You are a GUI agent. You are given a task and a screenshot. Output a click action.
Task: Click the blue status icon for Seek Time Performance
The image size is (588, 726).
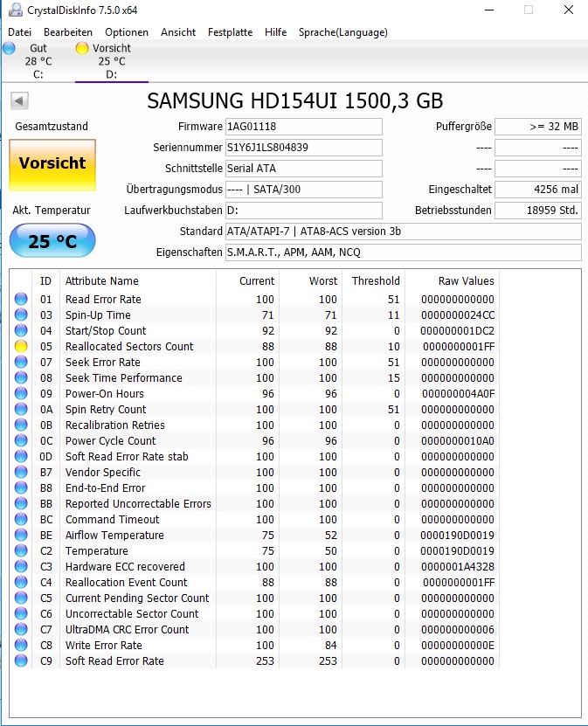click(x=21, y=377)
